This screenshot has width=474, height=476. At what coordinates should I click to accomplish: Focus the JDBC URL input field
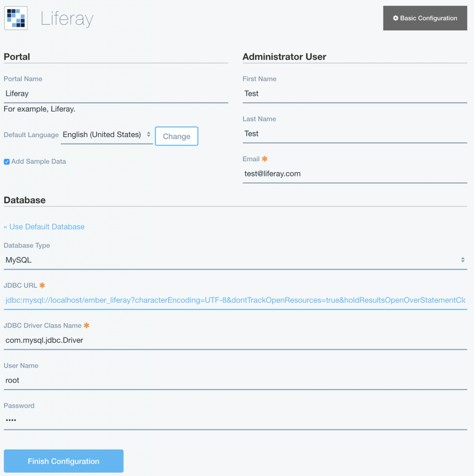[235, 300]
